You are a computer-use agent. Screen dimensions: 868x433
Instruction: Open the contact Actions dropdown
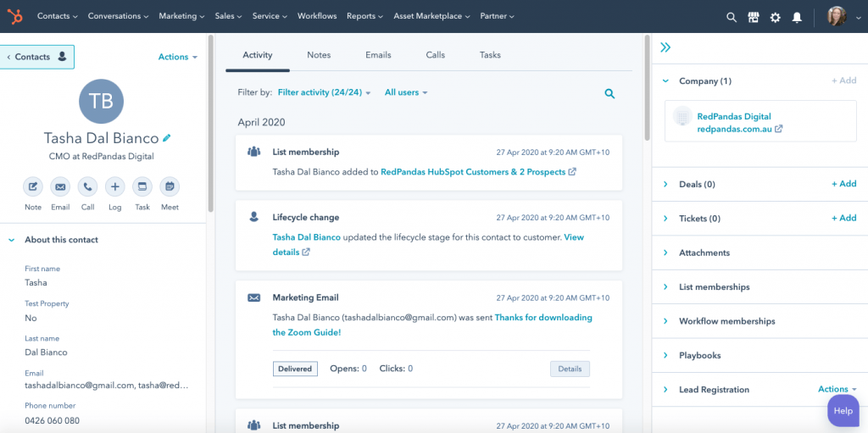pos(178,57)
